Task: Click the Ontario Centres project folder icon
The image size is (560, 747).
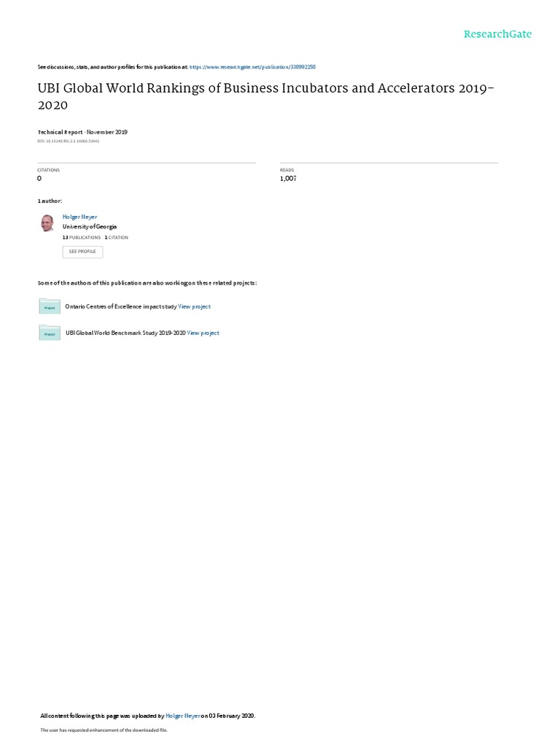Action: (x=50, y=306)
